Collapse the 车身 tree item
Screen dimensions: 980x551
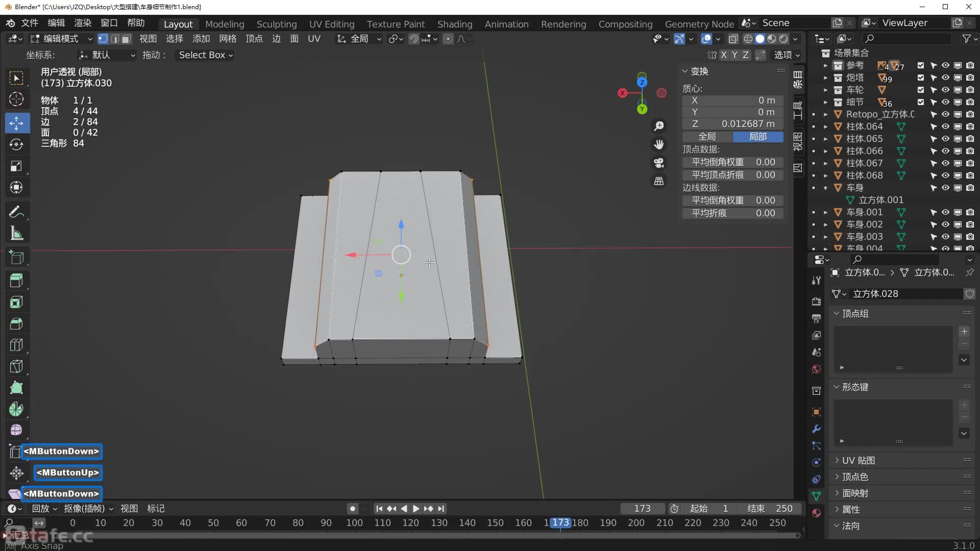[x=825, y=188]
